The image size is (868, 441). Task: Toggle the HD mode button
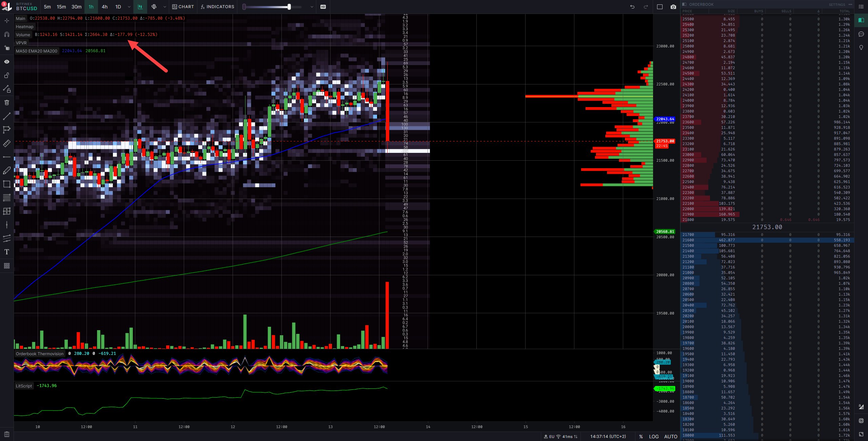[x=323, y=7]
